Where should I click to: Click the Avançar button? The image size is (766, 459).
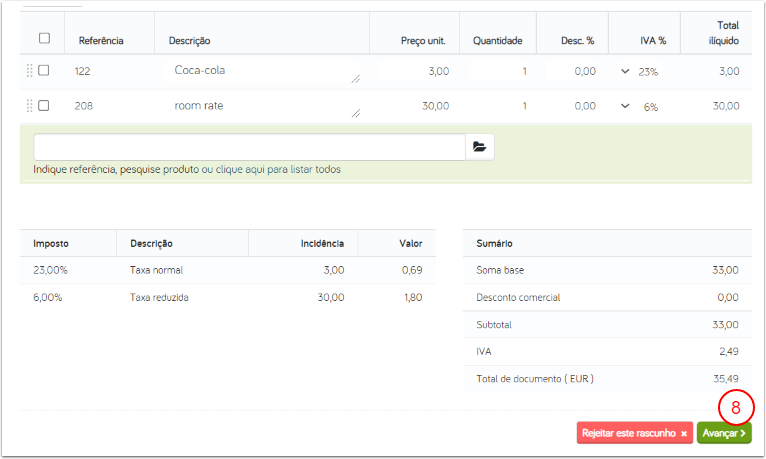point(724,433)
